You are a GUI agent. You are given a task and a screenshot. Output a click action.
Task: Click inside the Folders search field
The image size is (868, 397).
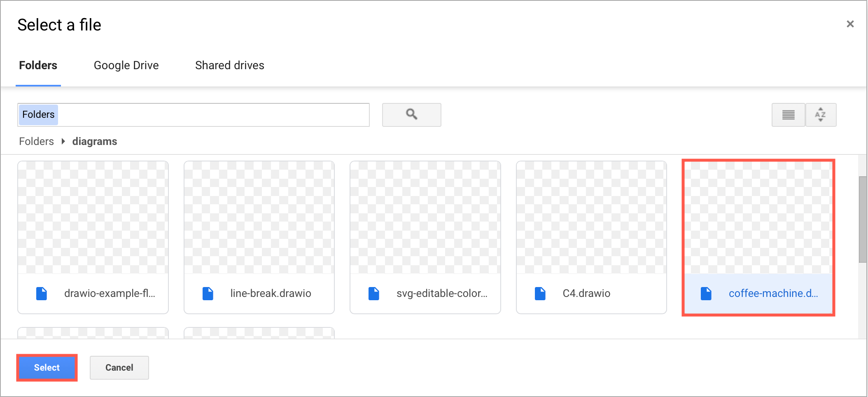pyautogui.click(x=194, y=114)
